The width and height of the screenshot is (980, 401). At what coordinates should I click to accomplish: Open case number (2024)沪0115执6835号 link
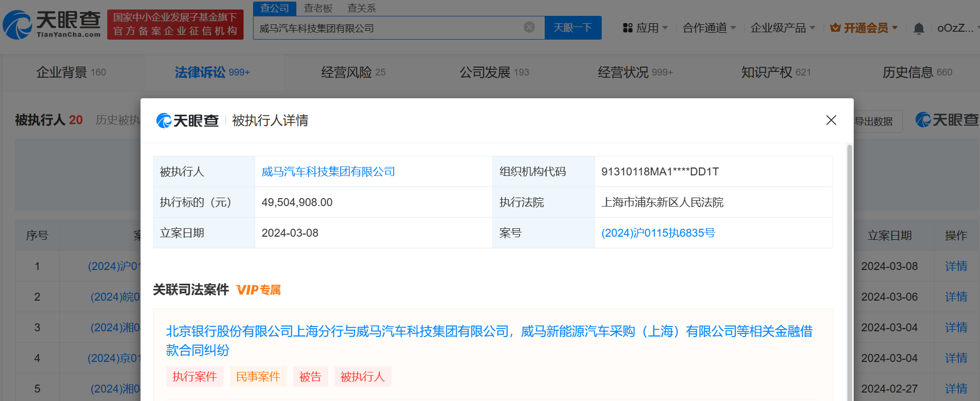click(658, 233)
